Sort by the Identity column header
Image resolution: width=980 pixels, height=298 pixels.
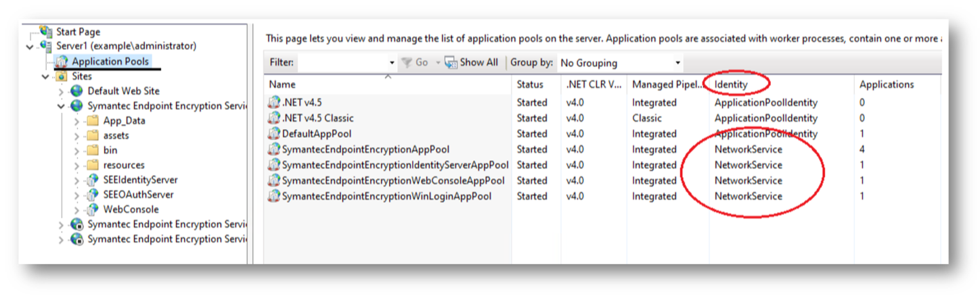[731, 84]
